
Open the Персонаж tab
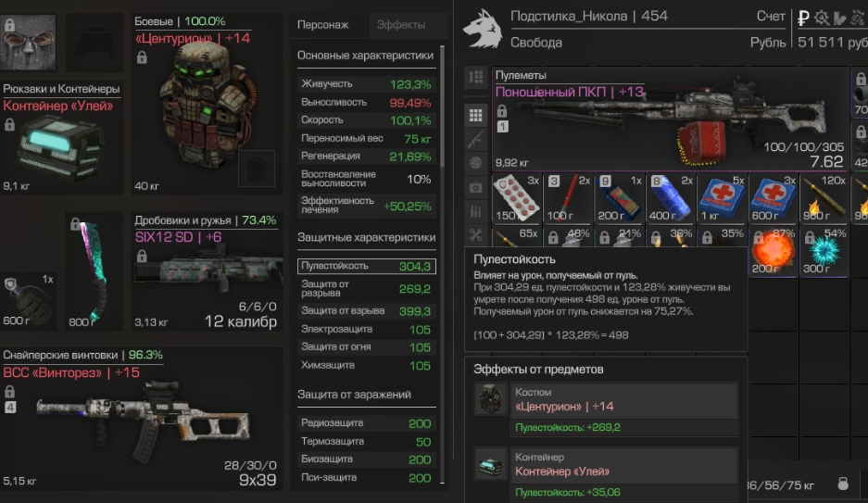(x=322, y=25)
